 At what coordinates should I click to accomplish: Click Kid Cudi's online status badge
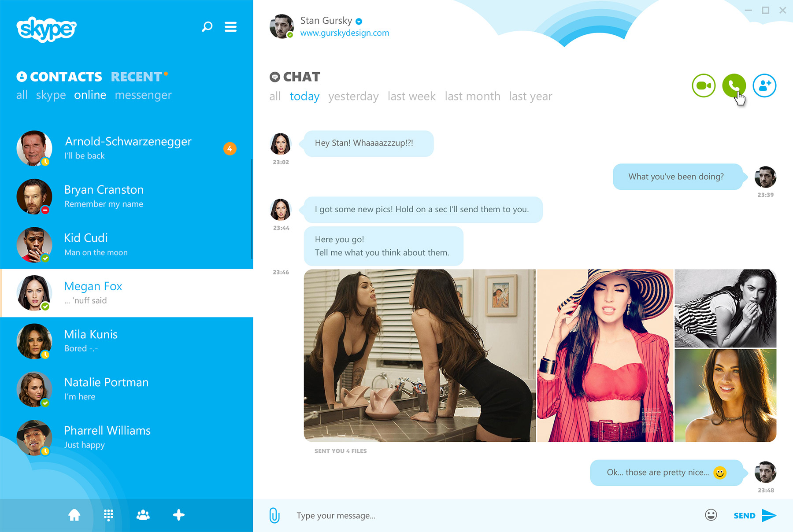coord(45,258)
